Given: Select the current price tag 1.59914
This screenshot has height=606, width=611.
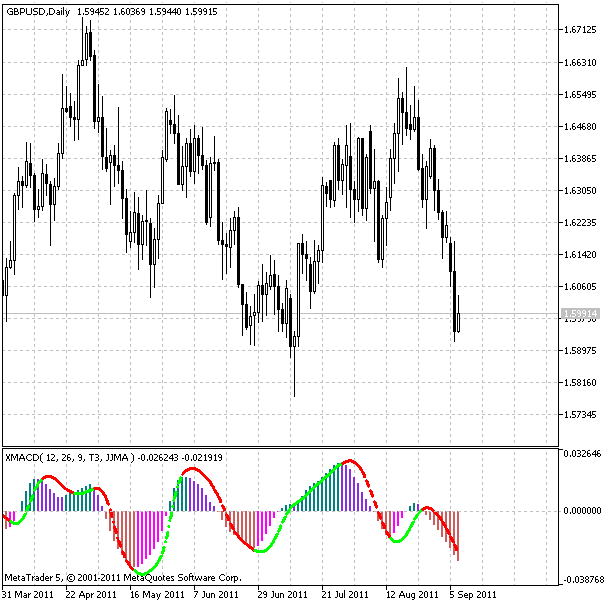Looking at the screenshot, I should tap(580, 314).
